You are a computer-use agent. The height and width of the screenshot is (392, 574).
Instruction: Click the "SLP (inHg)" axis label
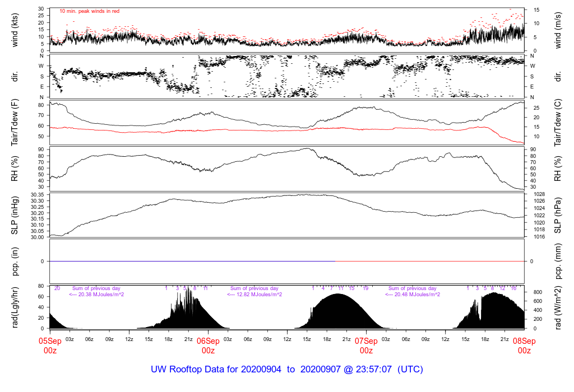point(17,214)
